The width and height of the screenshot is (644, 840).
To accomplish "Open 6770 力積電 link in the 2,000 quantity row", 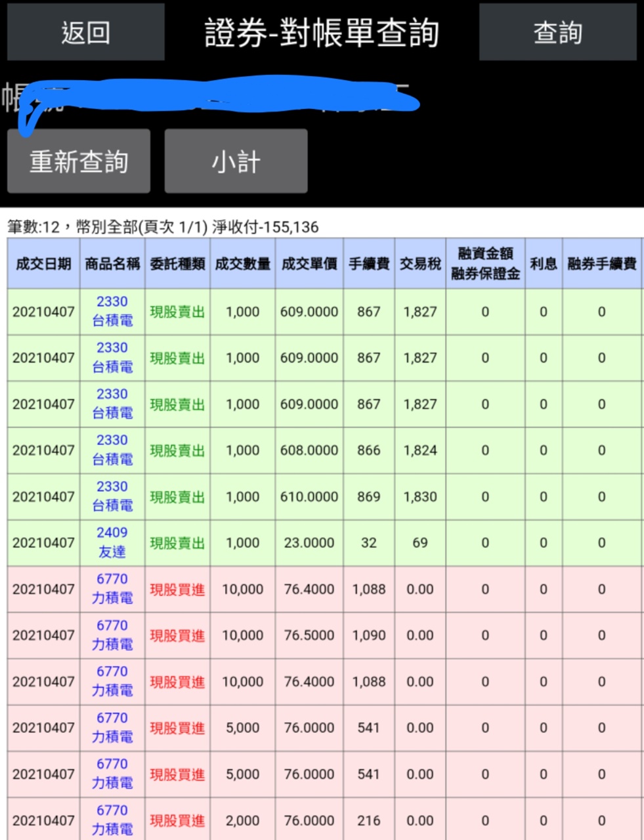I will click(112, 820).
